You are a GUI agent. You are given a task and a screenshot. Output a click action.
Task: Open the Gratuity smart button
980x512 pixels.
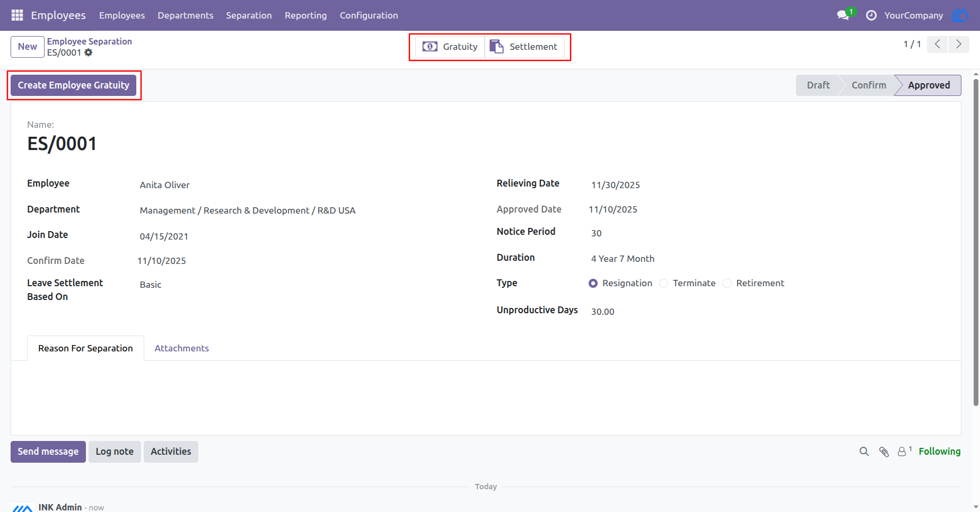tap(450, 47)
